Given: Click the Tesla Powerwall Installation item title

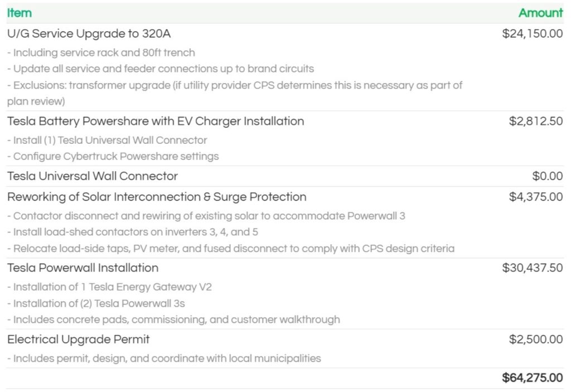Looking at the screenshot, I should [83, 268].
